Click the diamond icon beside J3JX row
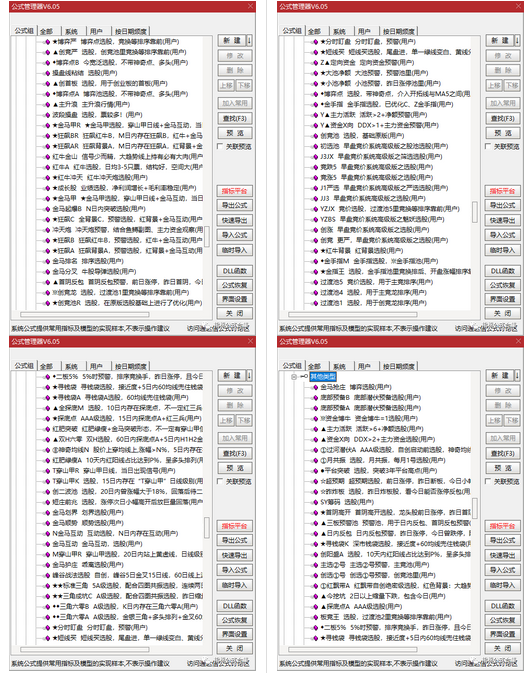The height and width of the screenshot is (673, 528). 316,157
